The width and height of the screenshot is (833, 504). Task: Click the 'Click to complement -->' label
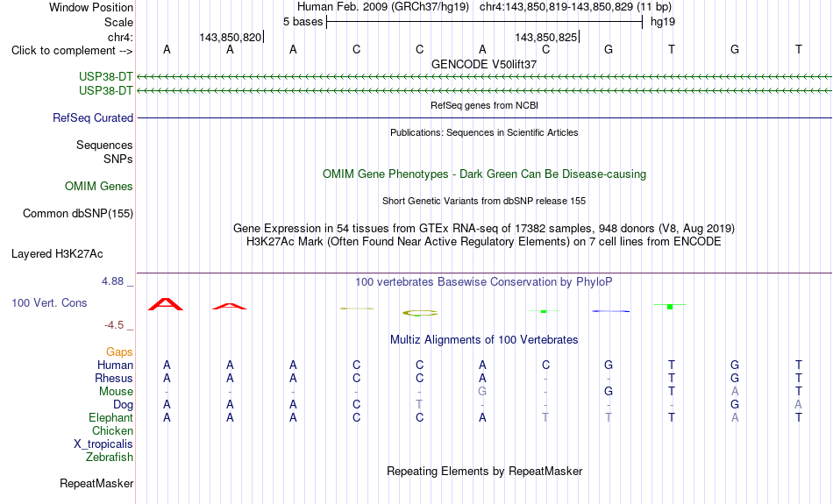(72, 51)
